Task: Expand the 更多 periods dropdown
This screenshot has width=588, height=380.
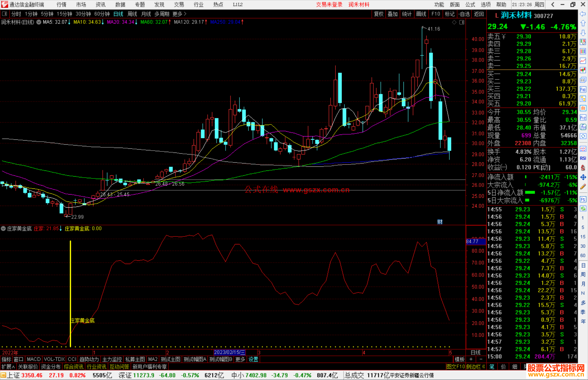Action: pyautogui.click(x=179, y=14)
